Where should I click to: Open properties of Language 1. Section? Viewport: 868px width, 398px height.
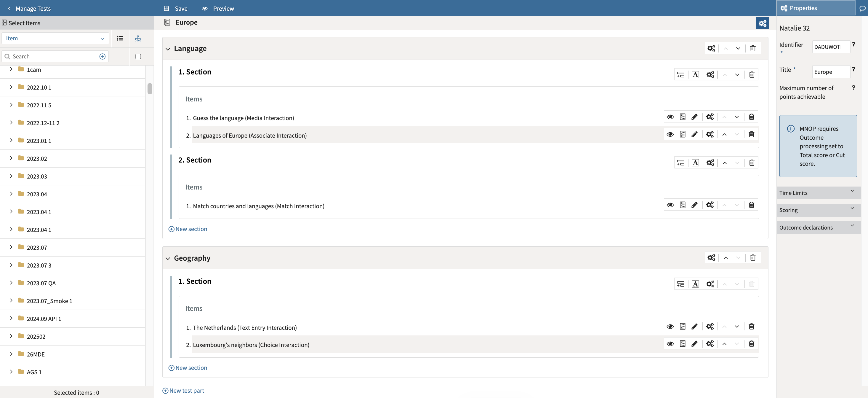pos(710,74)
